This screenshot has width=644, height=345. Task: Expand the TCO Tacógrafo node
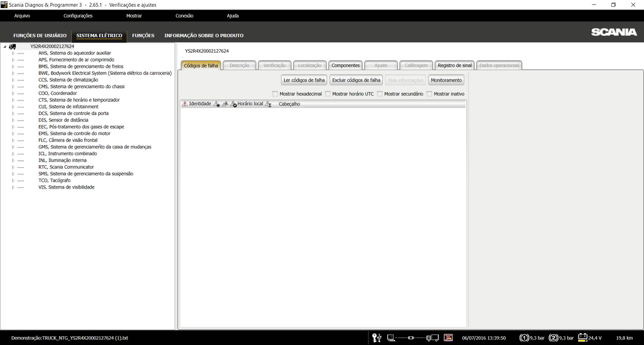click(13, 180)
